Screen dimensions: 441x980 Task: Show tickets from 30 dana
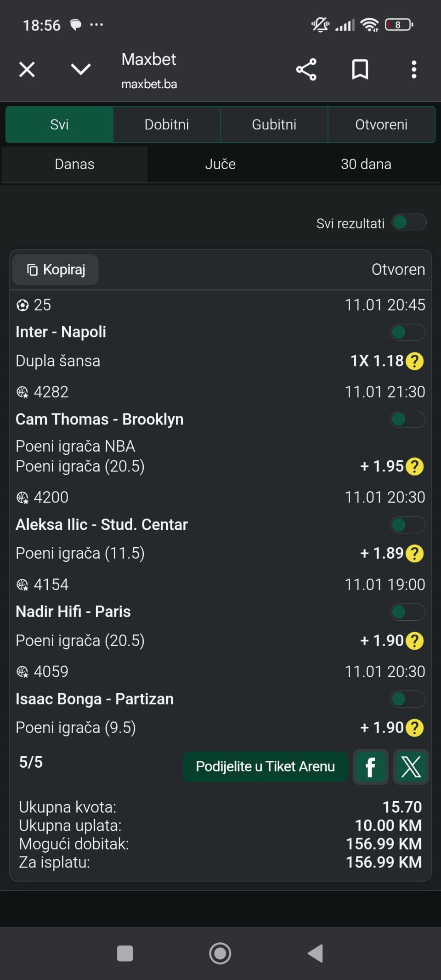[366, 164]
